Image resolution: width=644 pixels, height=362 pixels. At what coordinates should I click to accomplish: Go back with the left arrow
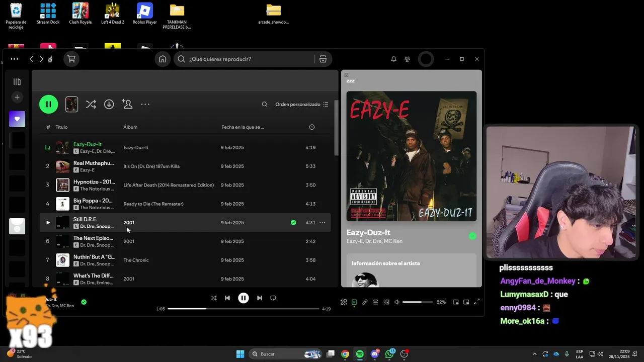pyautogui.click(x=32, y=59)
